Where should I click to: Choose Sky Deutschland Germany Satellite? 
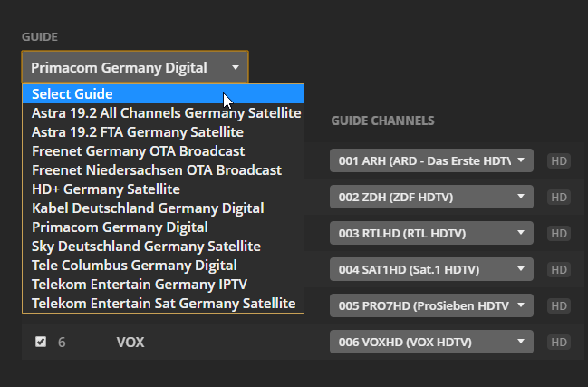pos(146,247)
